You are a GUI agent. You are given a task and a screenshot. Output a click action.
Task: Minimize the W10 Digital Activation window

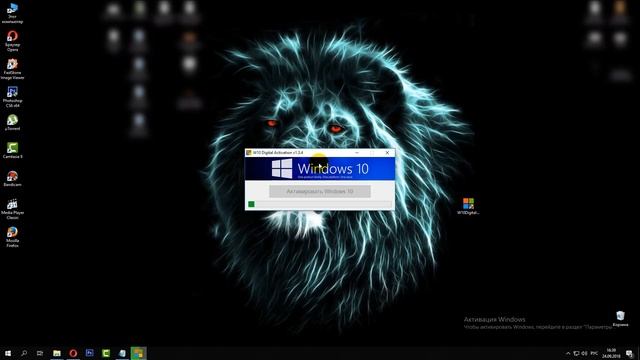point(357,152)
